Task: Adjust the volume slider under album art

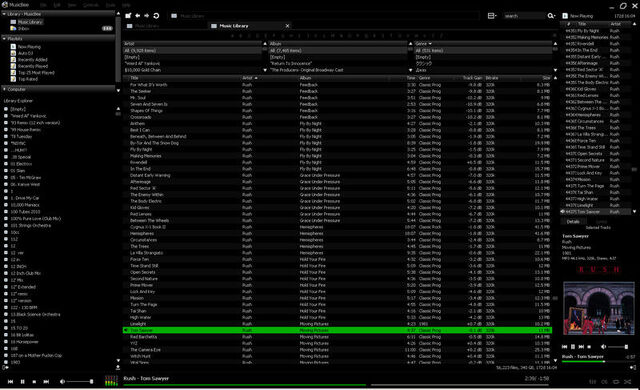Action: pos(618,347)
